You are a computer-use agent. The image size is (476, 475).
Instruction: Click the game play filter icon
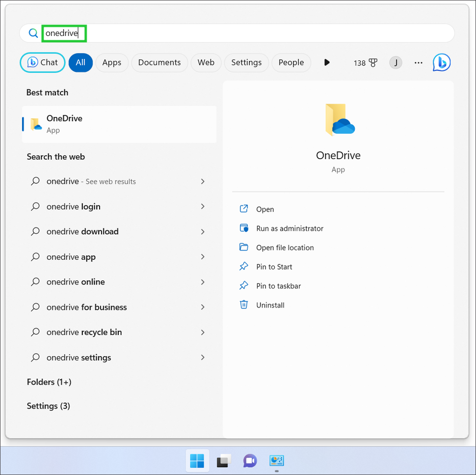(x=327, y=62)
